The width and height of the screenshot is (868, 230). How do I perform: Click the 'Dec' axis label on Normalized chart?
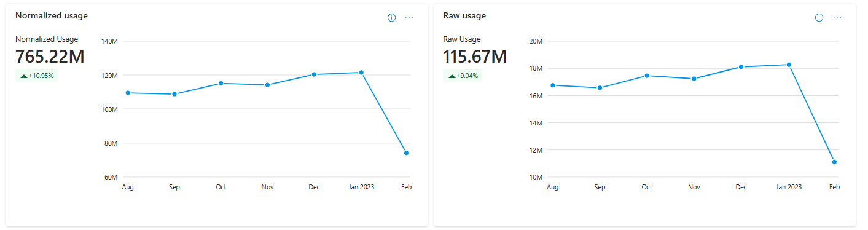click(314, 187)
